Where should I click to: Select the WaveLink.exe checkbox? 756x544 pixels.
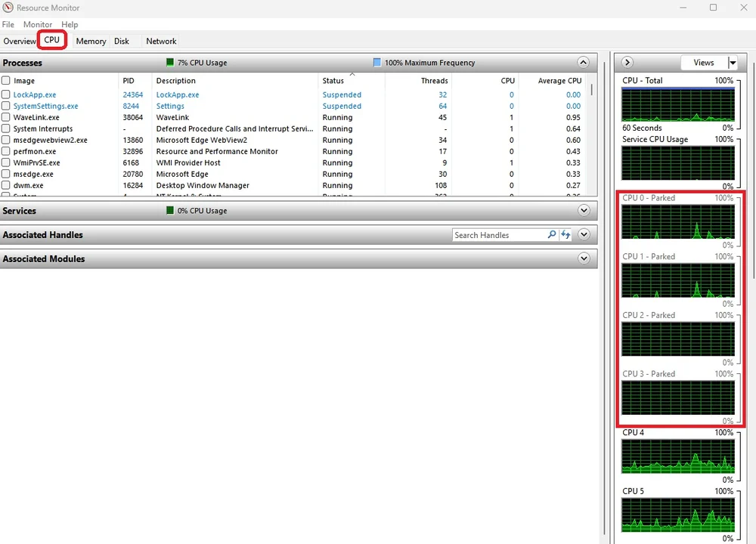pyautogui.click(x=8, y=117)
